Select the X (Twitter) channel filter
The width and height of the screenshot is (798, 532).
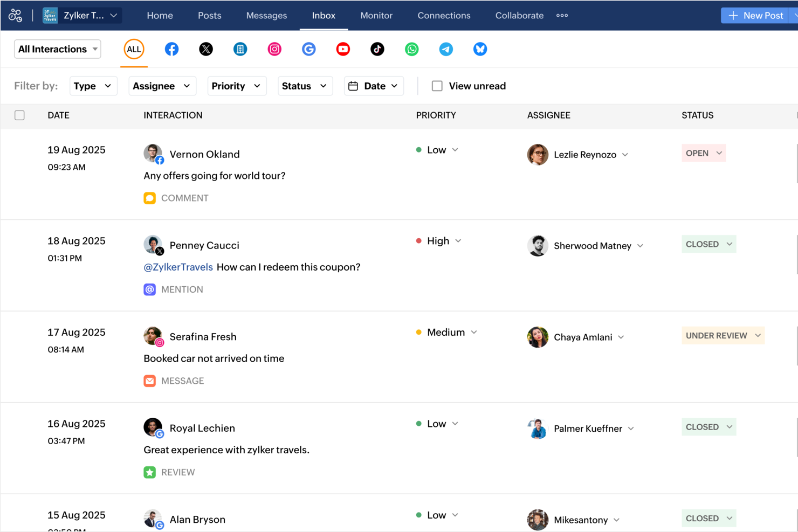[205, 49]
